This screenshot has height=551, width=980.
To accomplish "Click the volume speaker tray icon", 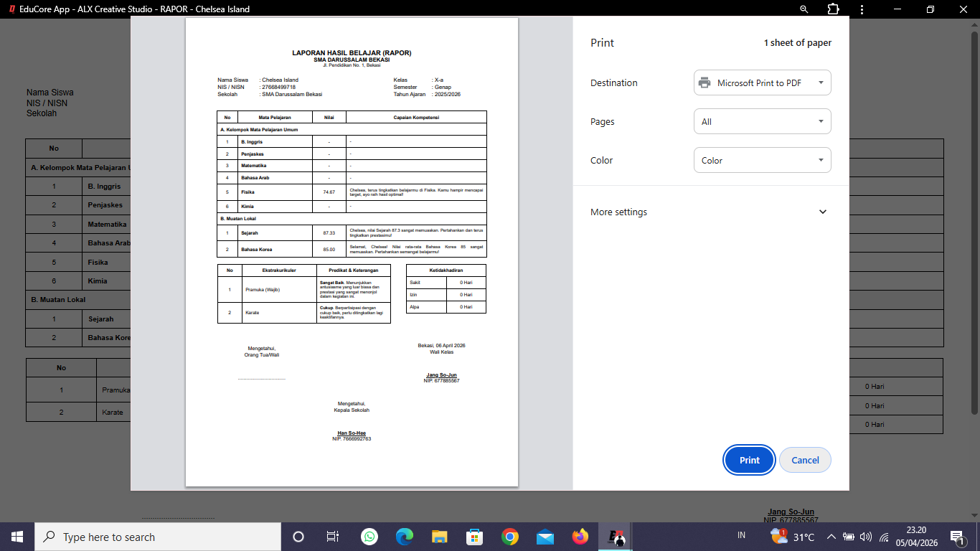I will 865,537.
